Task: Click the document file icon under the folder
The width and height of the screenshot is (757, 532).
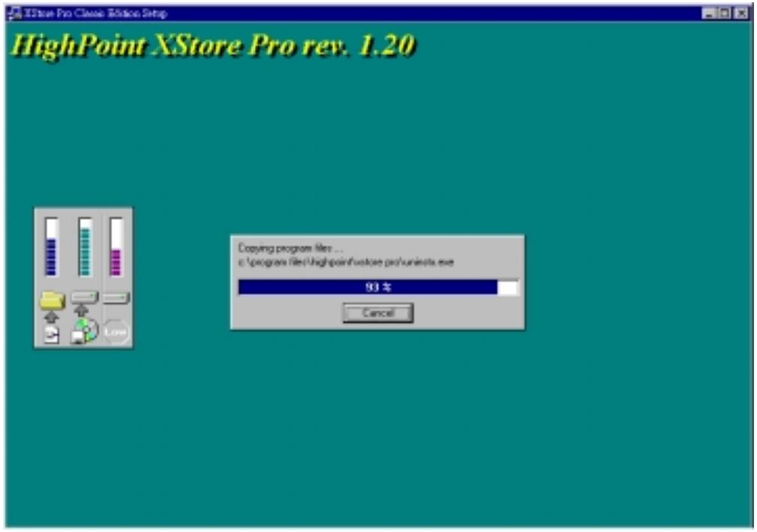Action: [51, 335]
